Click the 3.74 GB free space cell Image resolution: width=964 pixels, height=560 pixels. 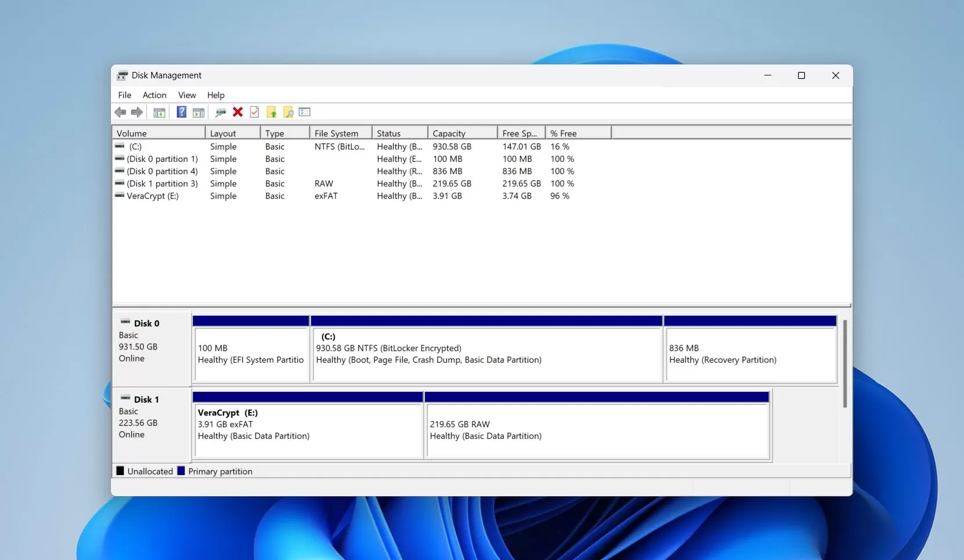517,196
